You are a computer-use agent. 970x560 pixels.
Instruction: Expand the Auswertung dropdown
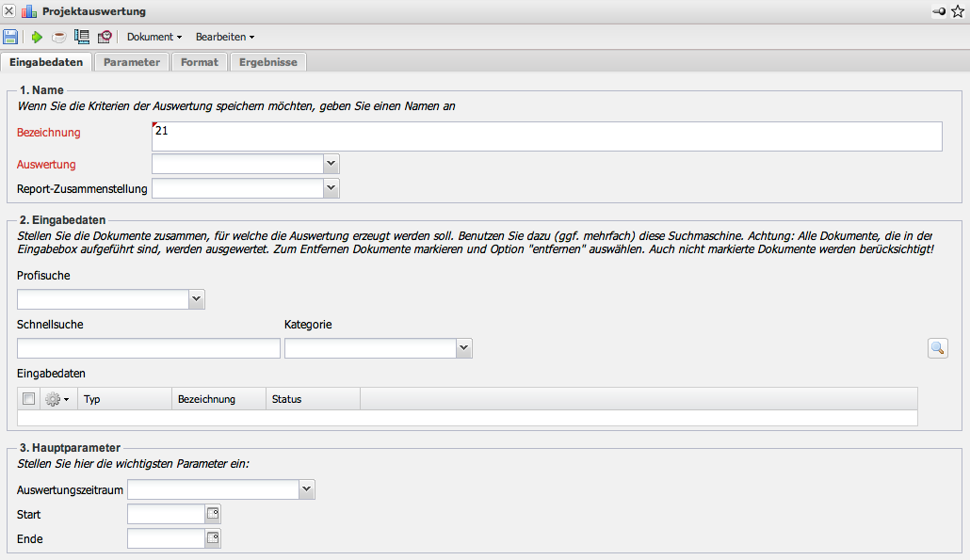pyautogui.click(x=331, y=164)
